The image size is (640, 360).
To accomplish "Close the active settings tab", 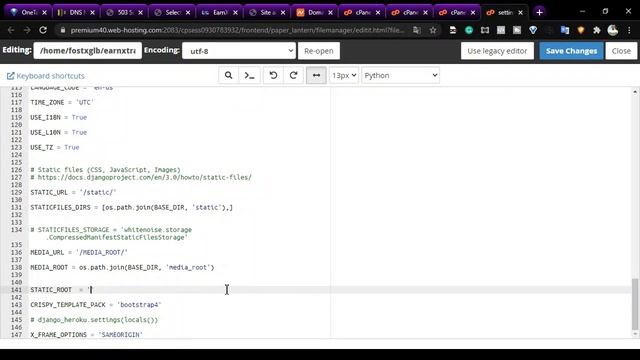I will (520, 13).
